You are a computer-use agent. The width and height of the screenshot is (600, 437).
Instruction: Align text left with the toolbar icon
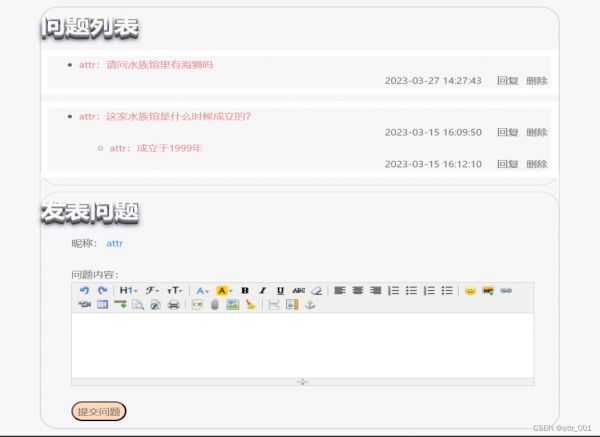(x=340, y=291)
